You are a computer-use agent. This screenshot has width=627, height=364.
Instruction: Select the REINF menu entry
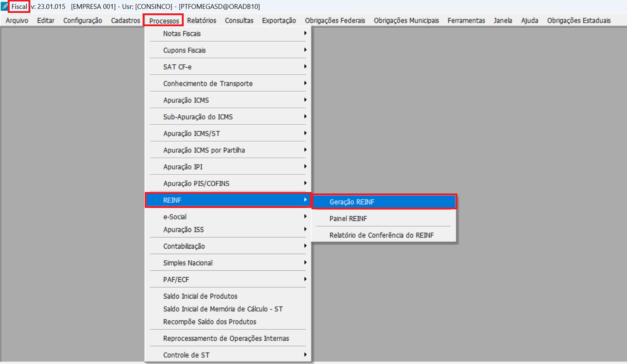(x=228, y=200)
